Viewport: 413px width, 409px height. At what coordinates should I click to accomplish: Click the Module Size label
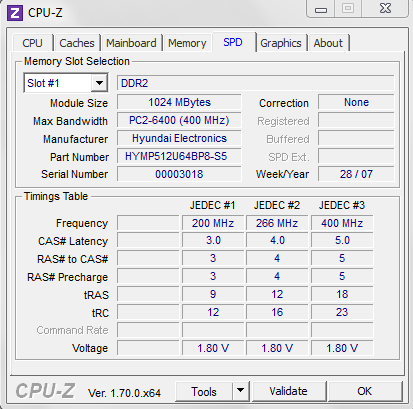pos(79,103)
